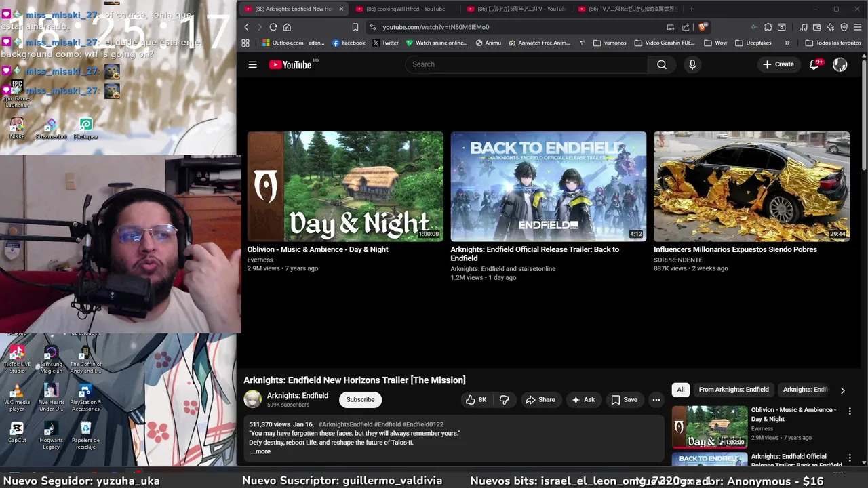Switch to the Arknights Endfield New Horizons tab
This screenshot has width=868, height=488.
click(x=293, y=9)
